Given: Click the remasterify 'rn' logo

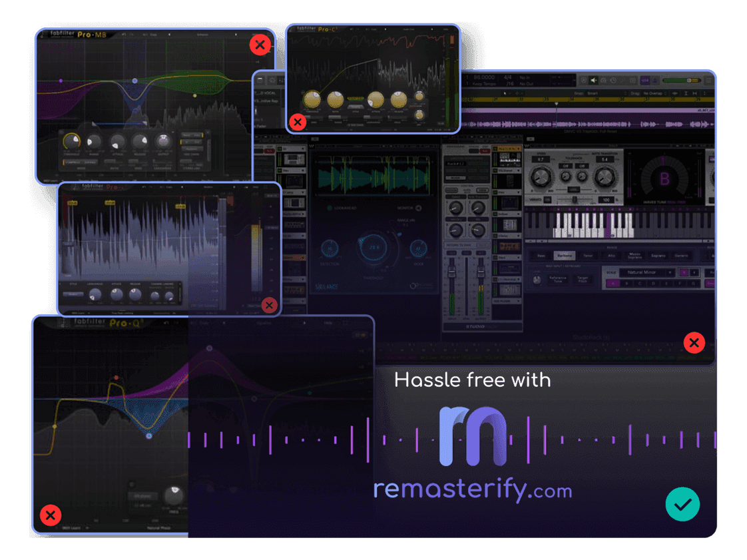Looking at the screenshot, I should [x=473, y=436].
